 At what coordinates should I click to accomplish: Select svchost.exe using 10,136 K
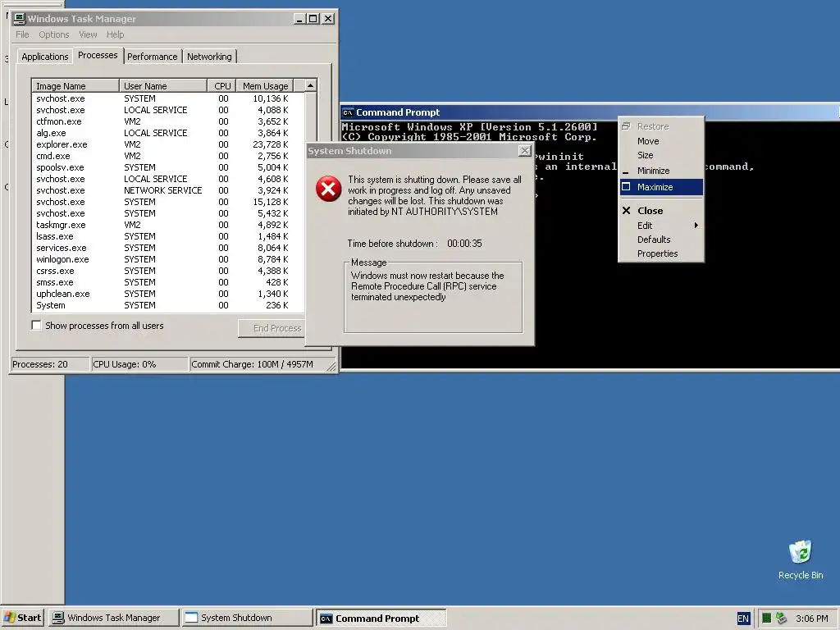(167, 98)
